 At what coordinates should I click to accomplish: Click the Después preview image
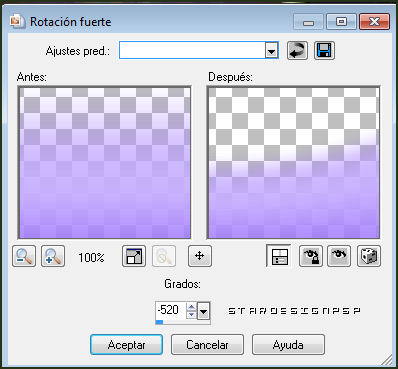[x=293, y=163]
